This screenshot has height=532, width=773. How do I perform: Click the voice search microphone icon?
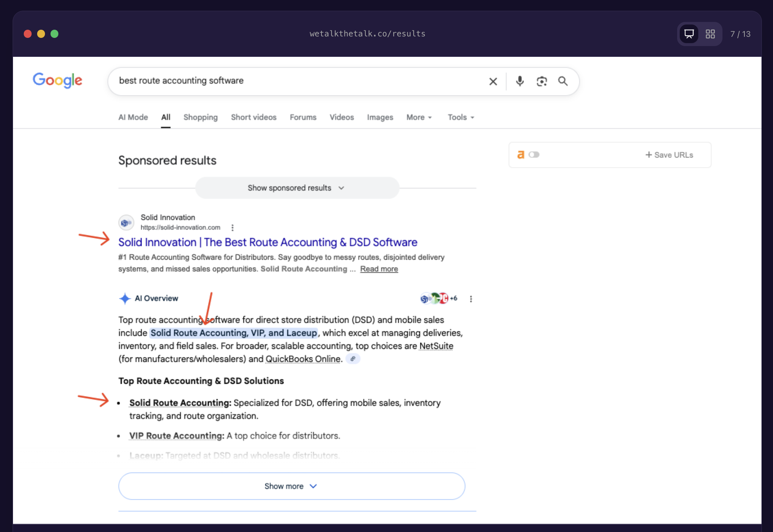[x=520, y=81]
